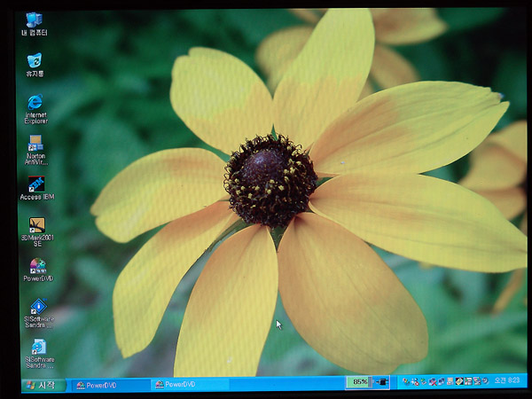The height and width of the screenshot is (399, 532).
Task: Open the Recycle Bin (휴지통) icon
Action: point(35,65)
